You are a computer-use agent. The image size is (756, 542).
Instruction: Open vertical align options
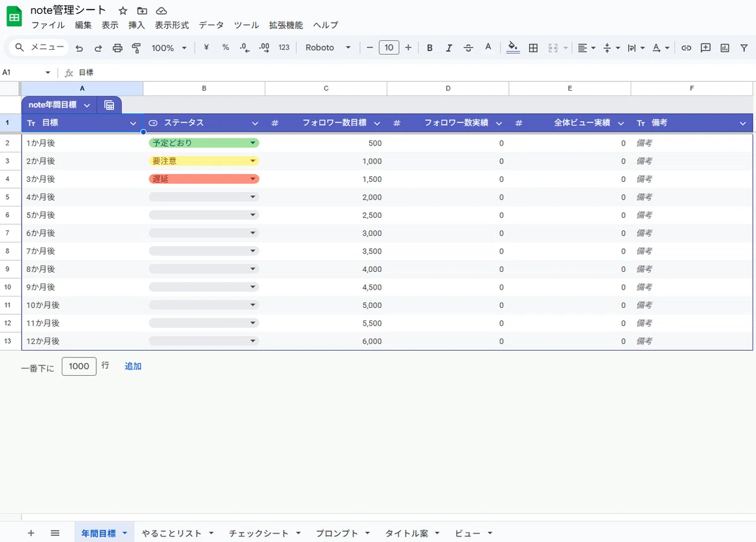[x=611, y=48]
